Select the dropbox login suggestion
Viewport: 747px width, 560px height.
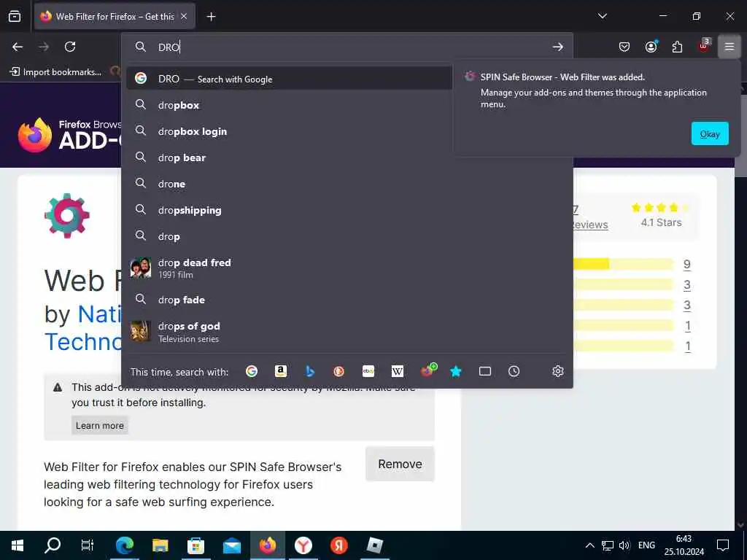coord(347,131)
